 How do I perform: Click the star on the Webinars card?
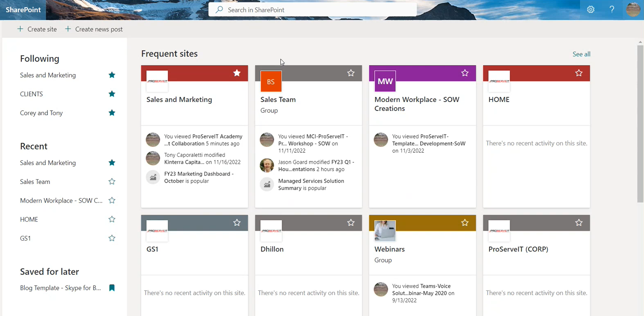pos(465,222)
